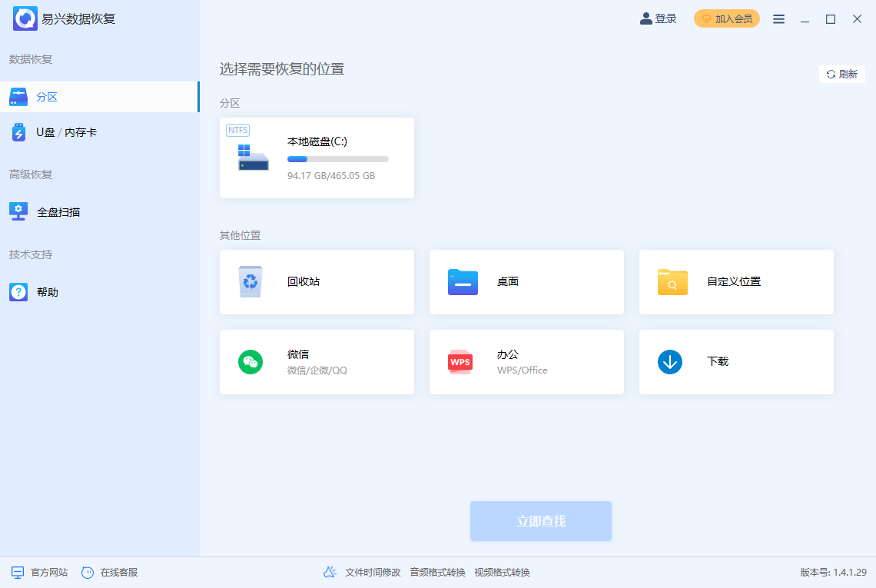The image size is (876, 588).
Task: Click the C: drive usage progress bar
Action: (x=338, y=159)
